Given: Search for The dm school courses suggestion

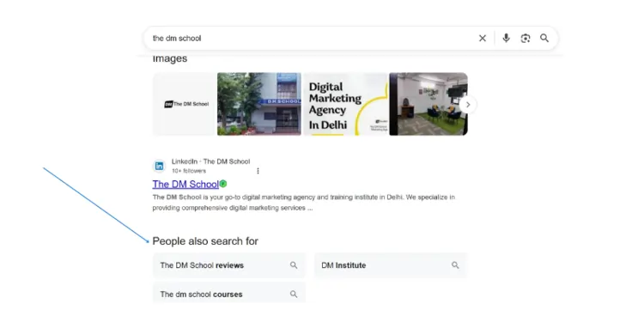Looking at the screenshot, I should (229, 293).
